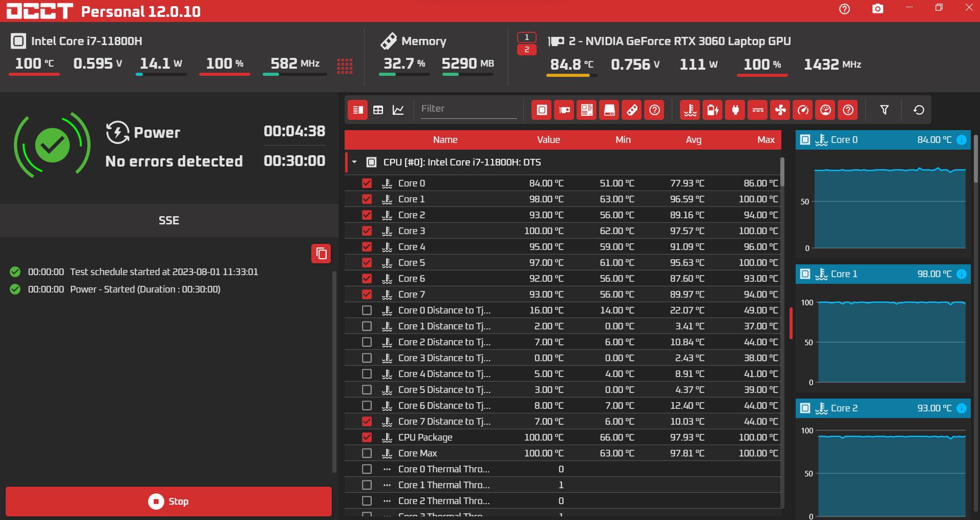Viewport: 980px width, 520px height.
Task: Click the 'Core 1 Thermal Thro...' row name
Action: pos(444,485)
